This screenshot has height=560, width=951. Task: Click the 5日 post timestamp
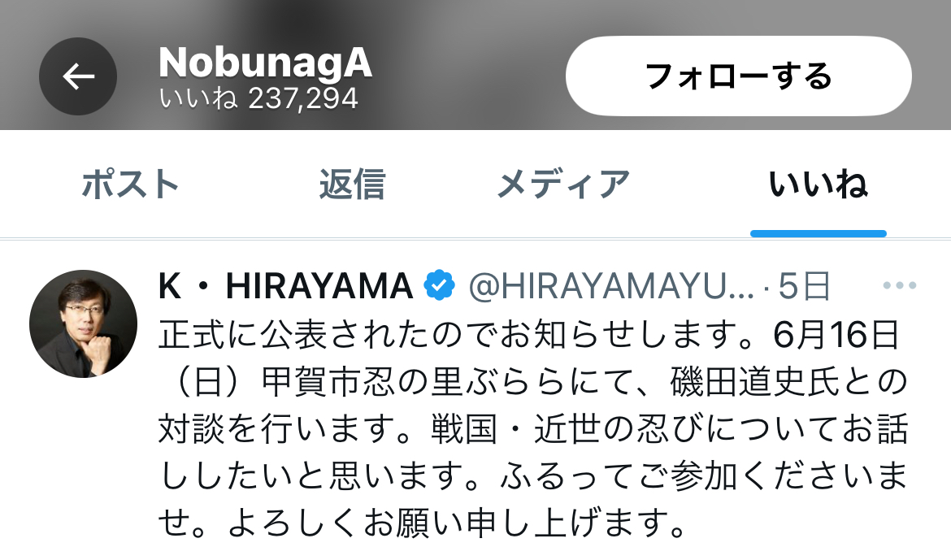pyautogui.click(x=804, y=286)
